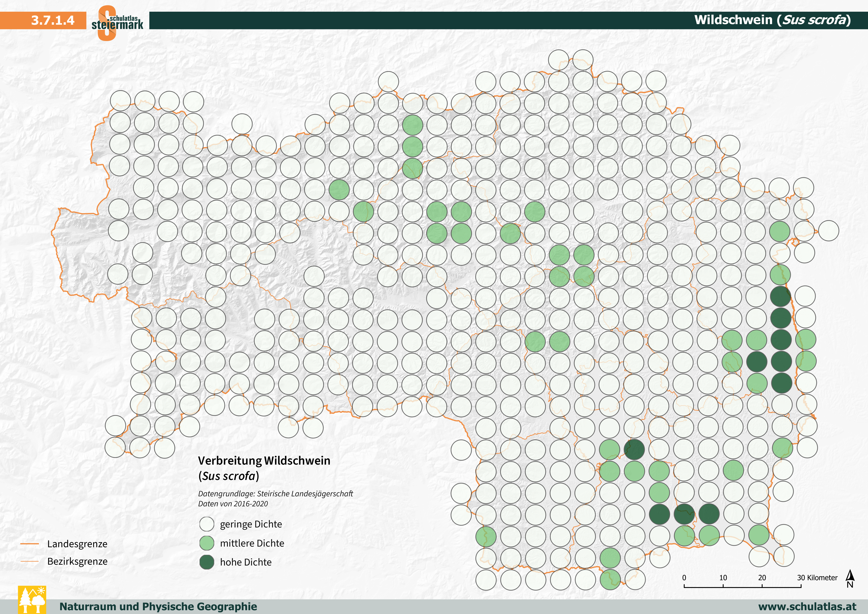Image resolution: width=868 pixels, height=614 pixels.
Task: Click the Landesgrenze orange line symbol
Action: click(30, 544)
